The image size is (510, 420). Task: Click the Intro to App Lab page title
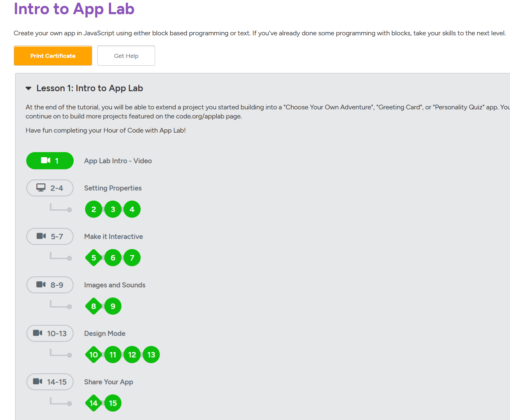click(x=74, y=9)
